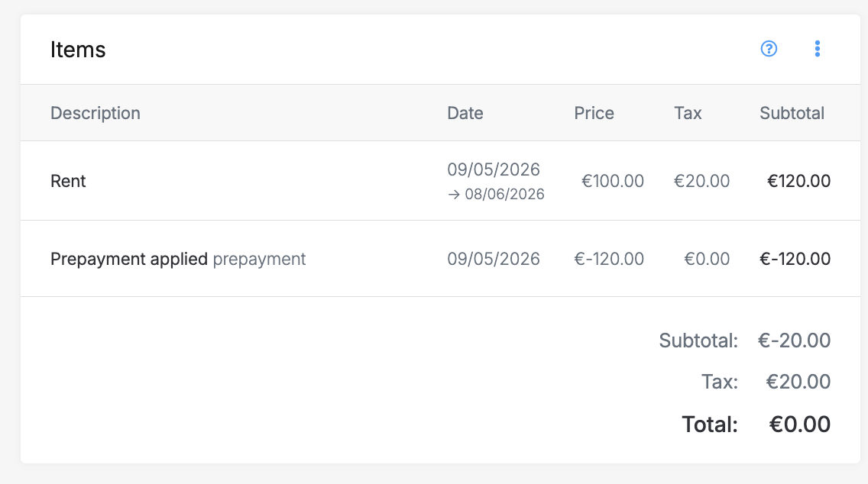868x484 pixels.
Task: Click the help question mark icon
Action: [769, 50]
